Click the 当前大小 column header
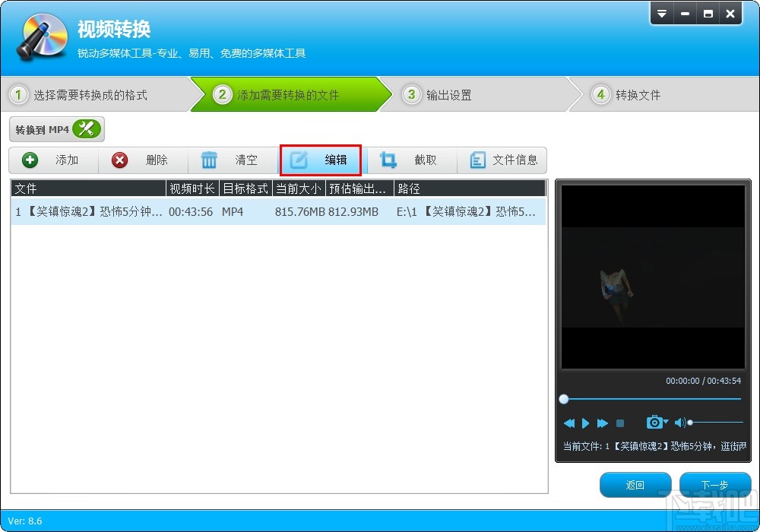This screenshot has width=760, height=532. [299, 188]
